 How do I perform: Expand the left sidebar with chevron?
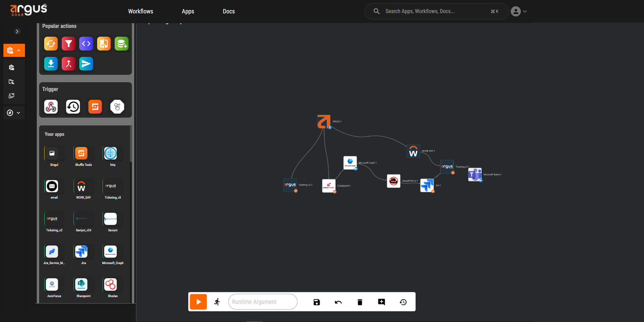tap(17, 31)
